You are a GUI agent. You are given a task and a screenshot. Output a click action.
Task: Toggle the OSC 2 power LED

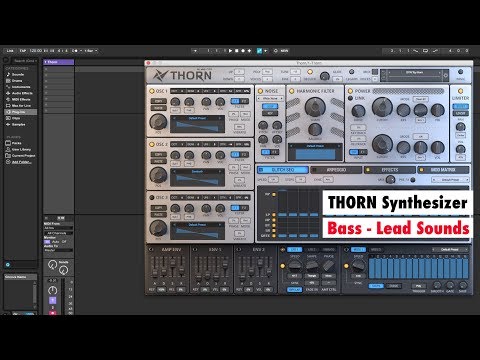(152, 144)
